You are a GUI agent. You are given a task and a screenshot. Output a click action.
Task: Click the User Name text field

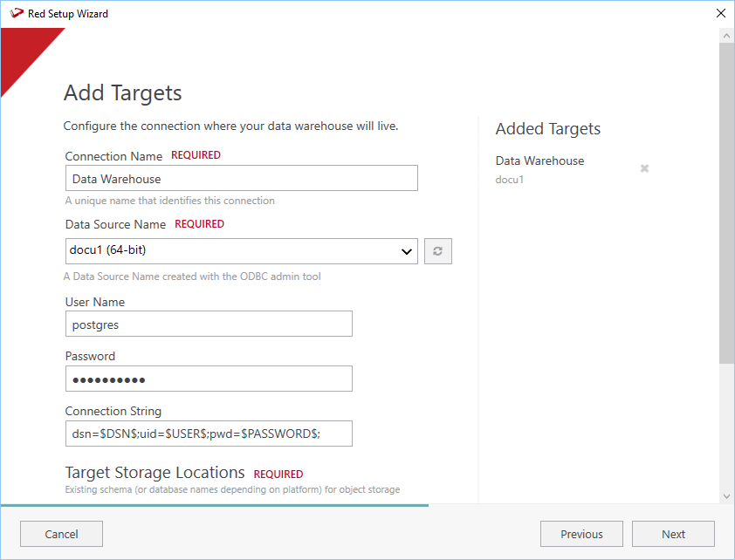click(209, 324)
